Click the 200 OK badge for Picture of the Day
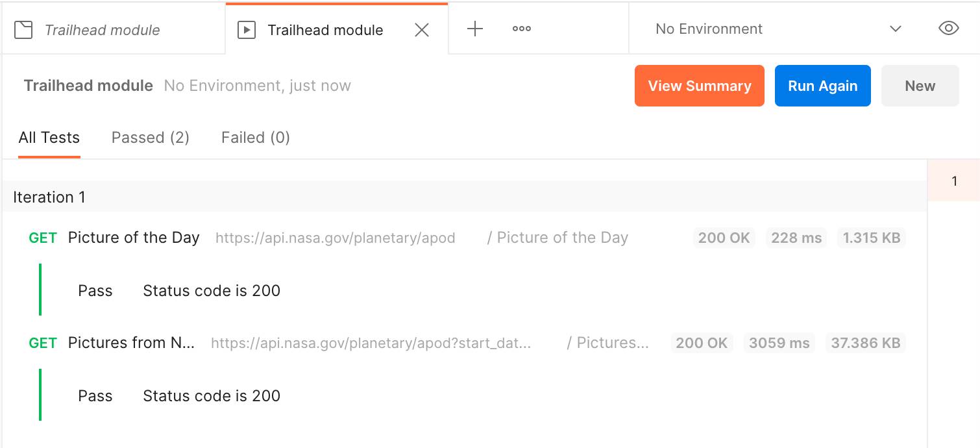980x448 pixels. tap(724, 238)
